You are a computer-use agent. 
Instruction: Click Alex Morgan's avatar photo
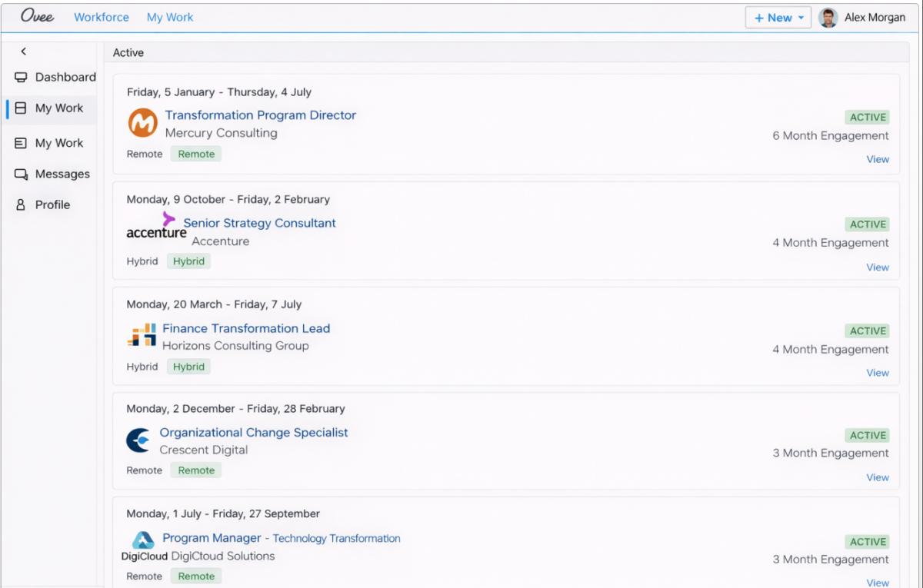[x=828, y=18]
